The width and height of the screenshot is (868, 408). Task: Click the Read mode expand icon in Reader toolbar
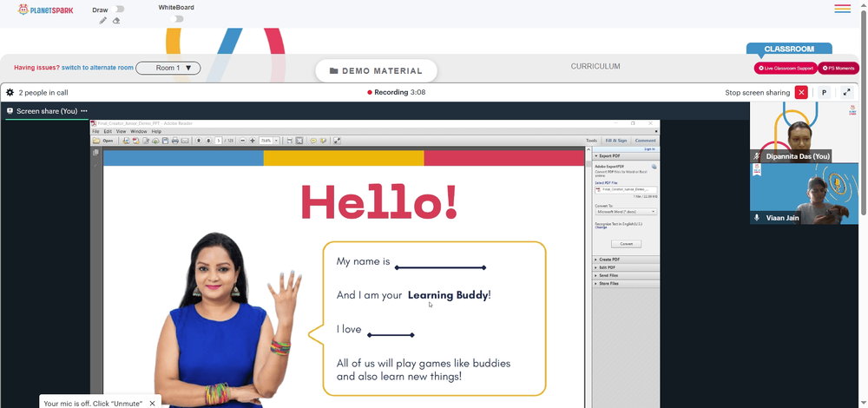coord(337,141)
